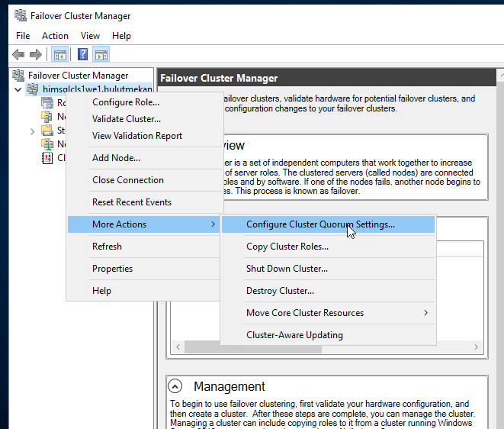Screen dimensions: 504x429
Task: Collapse the himsqlcls1we1 cluster tree node
Action: pyautogui.click(x=18, y=89)
